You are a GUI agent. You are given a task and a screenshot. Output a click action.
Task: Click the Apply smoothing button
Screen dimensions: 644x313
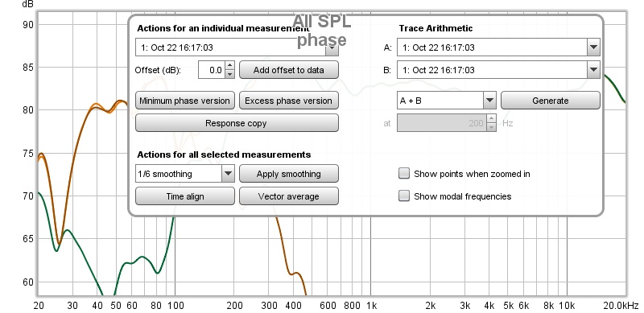[289, 174]
